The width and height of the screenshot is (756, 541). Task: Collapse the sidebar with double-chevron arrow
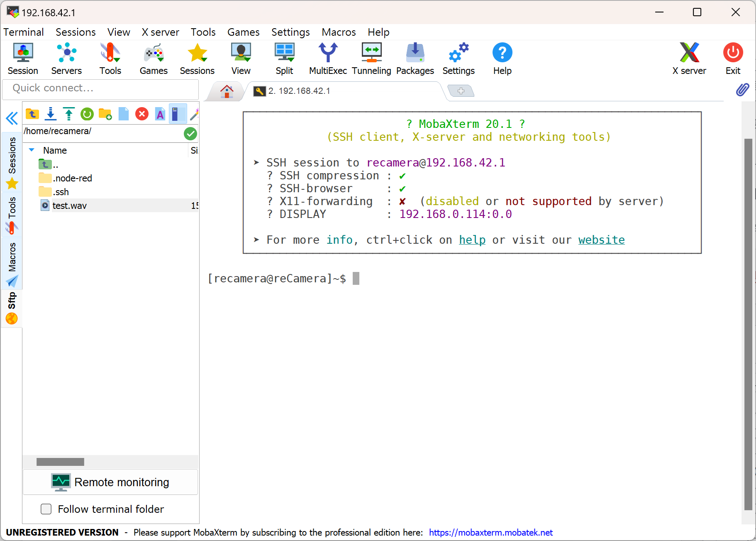(x=12, y=118)
